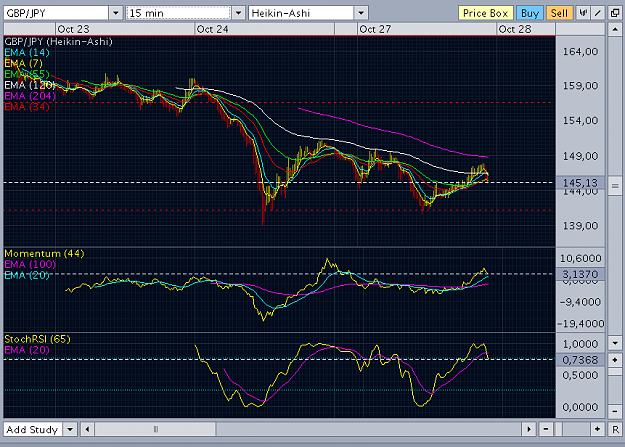Click the right arrow of the time scrollbar
Viewport: 625px width, 447px height.
coord(529,429)
